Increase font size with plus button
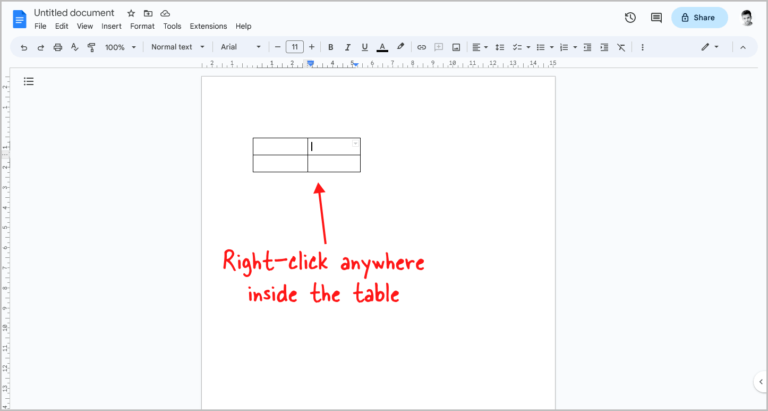 coord(312,47)
